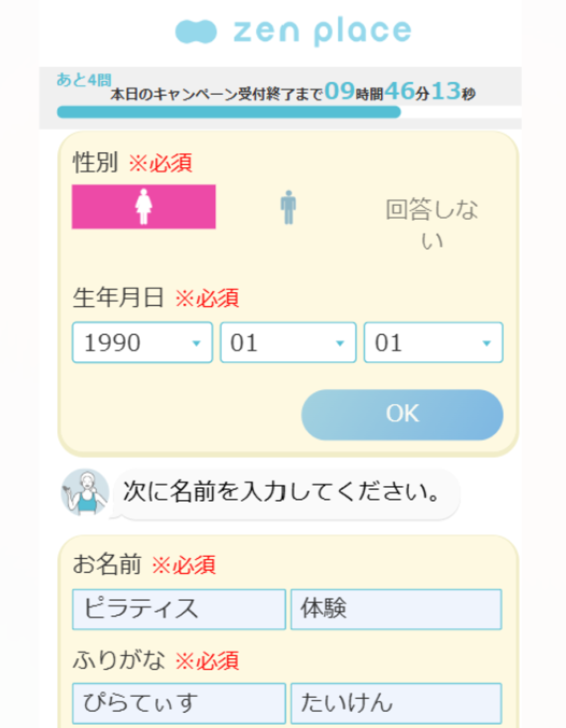Click the instructor avatar icon
This screenshot has width=566, height=728.
(x=85, y=492)
